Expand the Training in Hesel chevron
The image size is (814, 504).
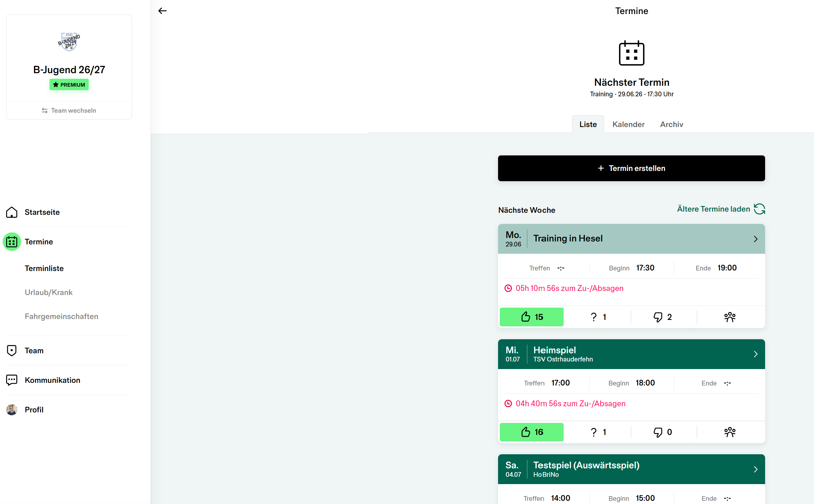pyautogui.click(x=756, y=239)
